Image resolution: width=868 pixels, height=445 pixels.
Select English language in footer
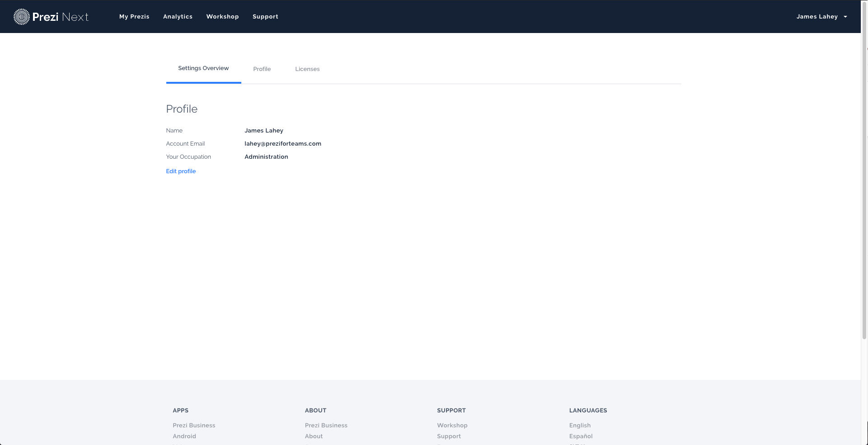pyautogui.click(x=580, y=426)
